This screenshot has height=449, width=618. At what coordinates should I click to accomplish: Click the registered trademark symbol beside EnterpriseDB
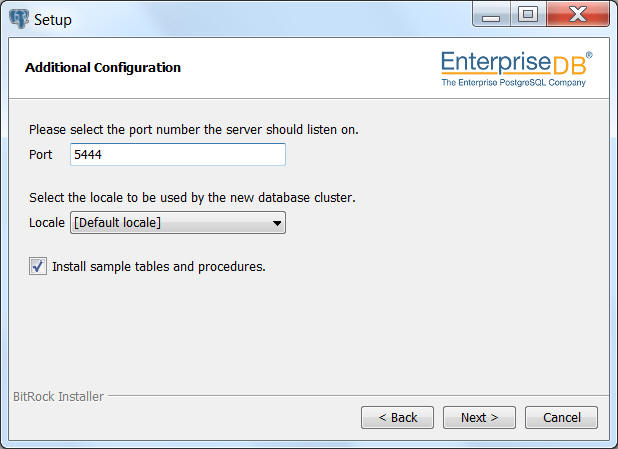tap(589, 55)
